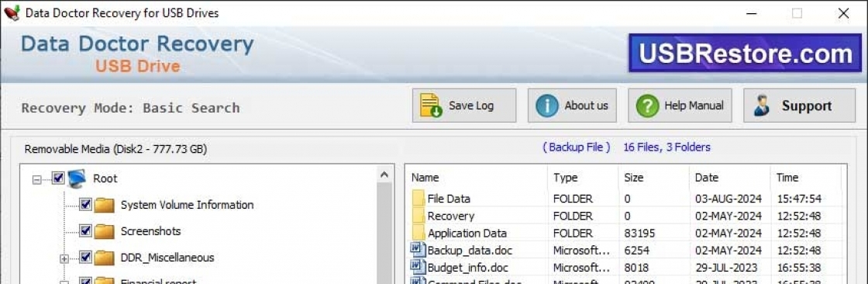This screenshot has width=868, height=284.
Task: Sort by the Time column header
Action: (x=787, y=178)
